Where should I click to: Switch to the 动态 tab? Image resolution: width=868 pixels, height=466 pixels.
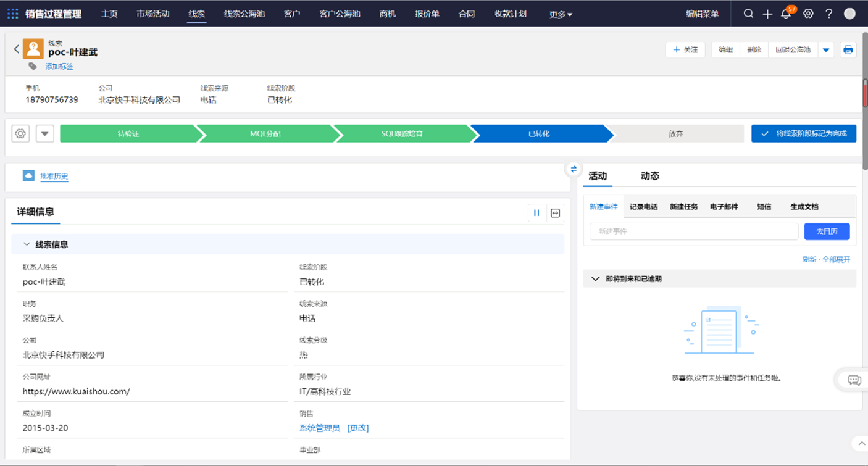pyautogui.click(x=649, y=176)
